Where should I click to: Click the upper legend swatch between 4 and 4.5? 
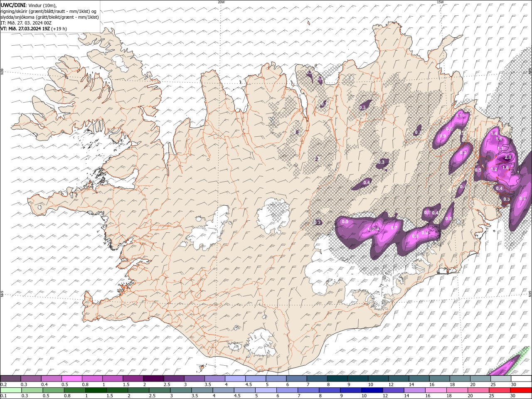235,379
